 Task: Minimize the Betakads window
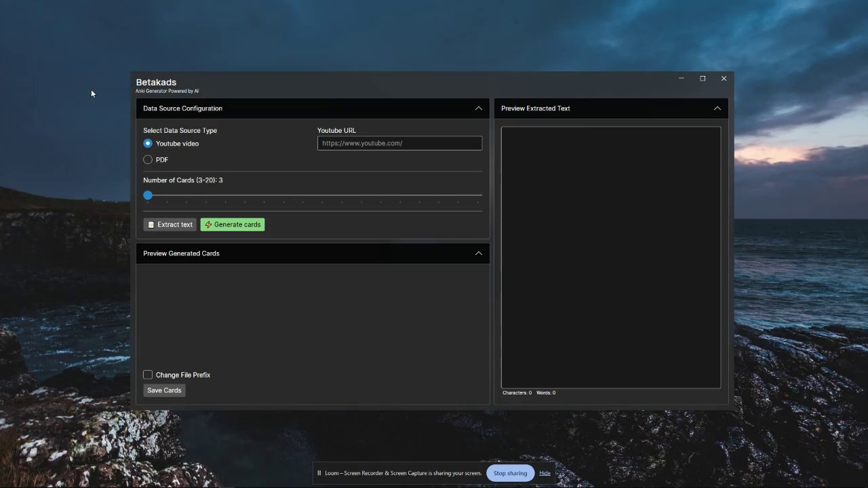coord(682,79)
